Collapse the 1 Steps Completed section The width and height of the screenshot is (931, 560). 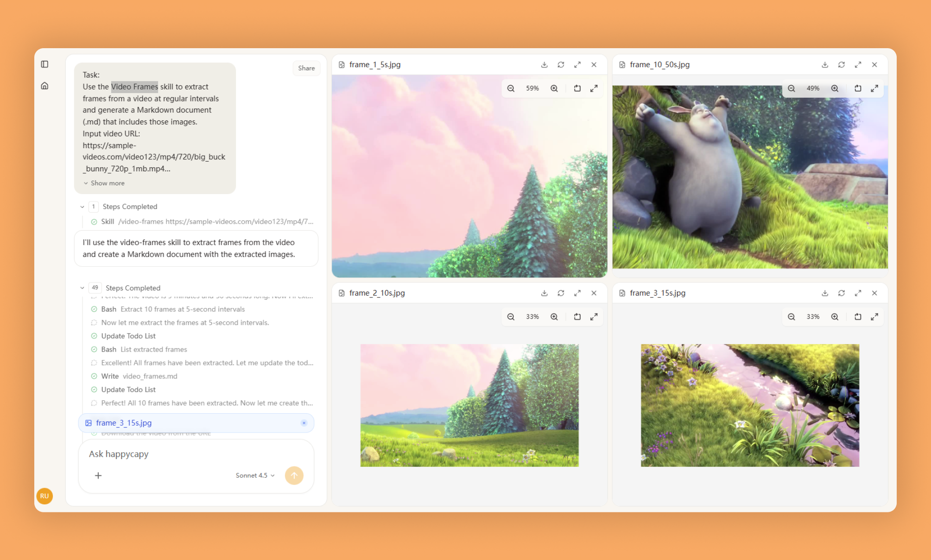(82, 207)
